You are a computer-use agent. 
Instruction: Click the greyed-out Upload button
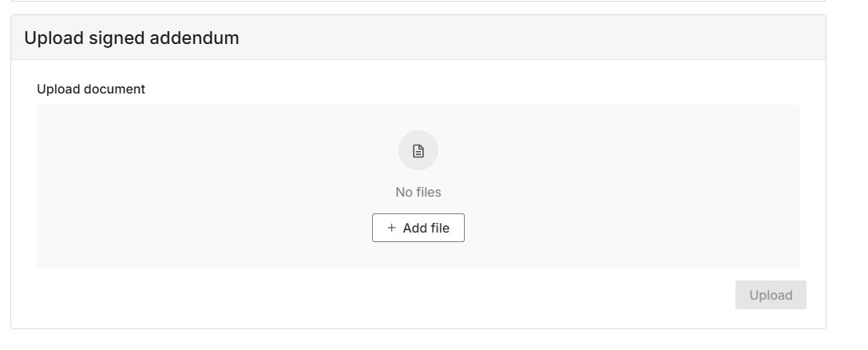tap(771, 295)
